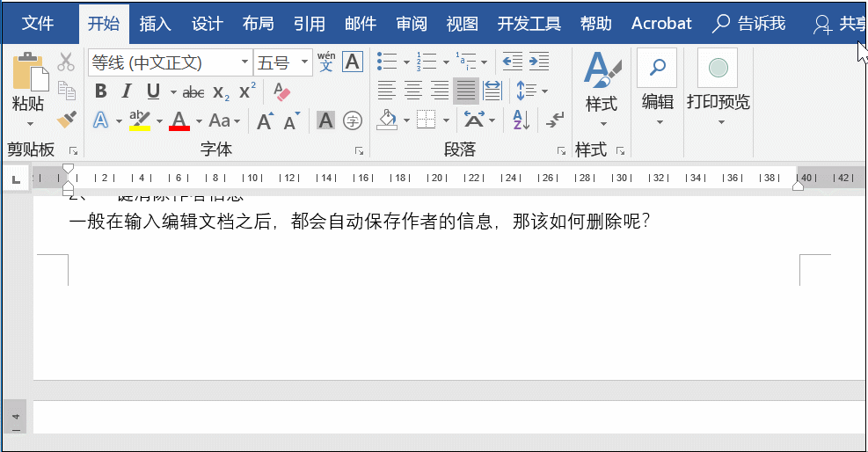
Task: Open the phonetic guide (wén) tool
Action: (x=326, y=62)
